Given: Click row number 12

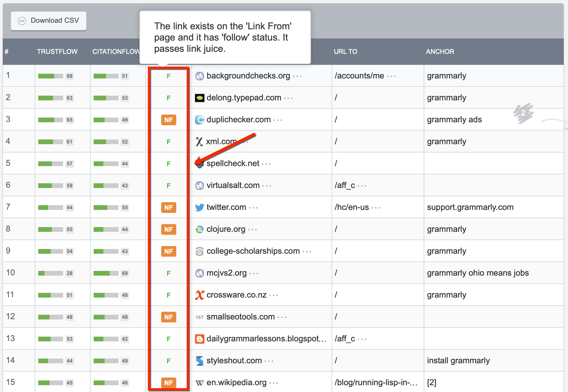Looking at the screenshot, I should tap(10, 317).
